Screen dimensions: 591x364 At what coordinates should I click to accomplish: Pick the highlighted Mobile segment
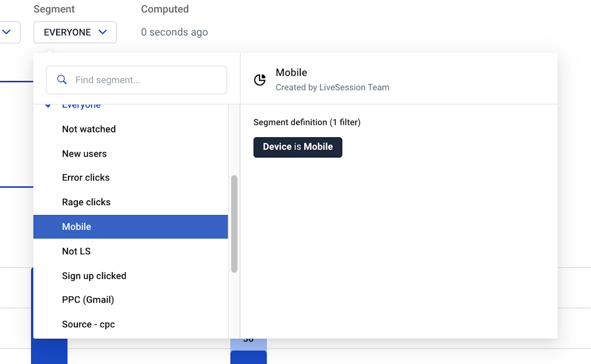point(77,227)
